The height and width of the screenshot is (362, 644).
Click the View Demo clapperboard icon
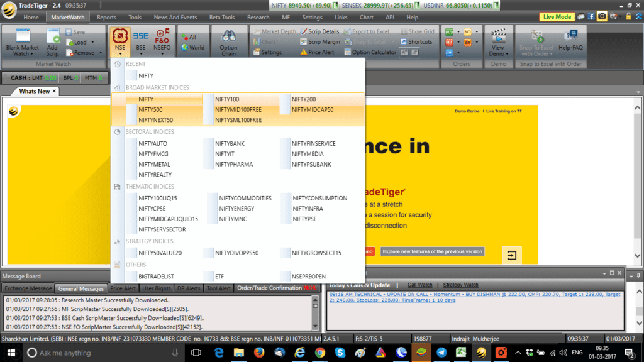point(498,37)
